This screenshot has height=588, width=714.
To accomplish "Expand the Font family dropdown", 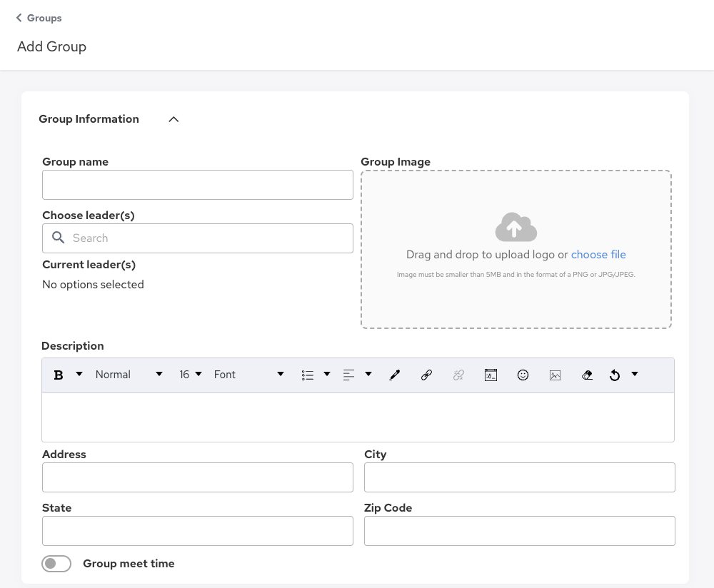I will tap(248, 375).
